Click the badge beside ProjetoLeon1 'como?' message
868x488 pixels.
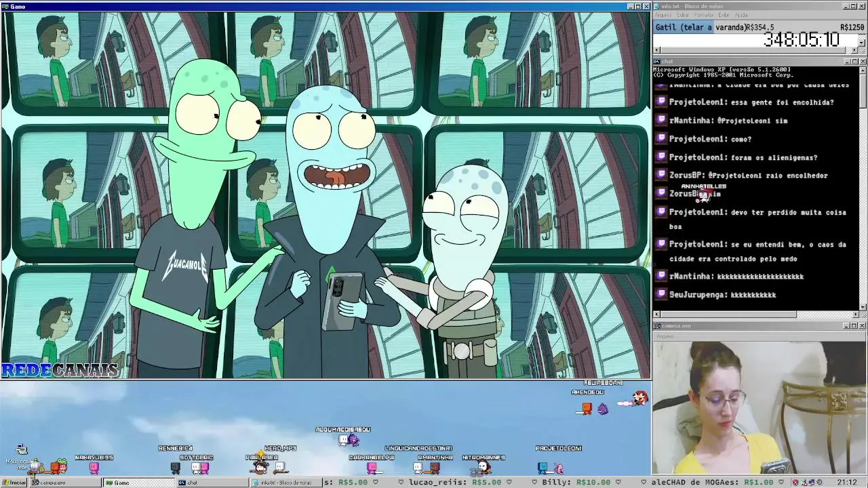[x=661, y=138]
